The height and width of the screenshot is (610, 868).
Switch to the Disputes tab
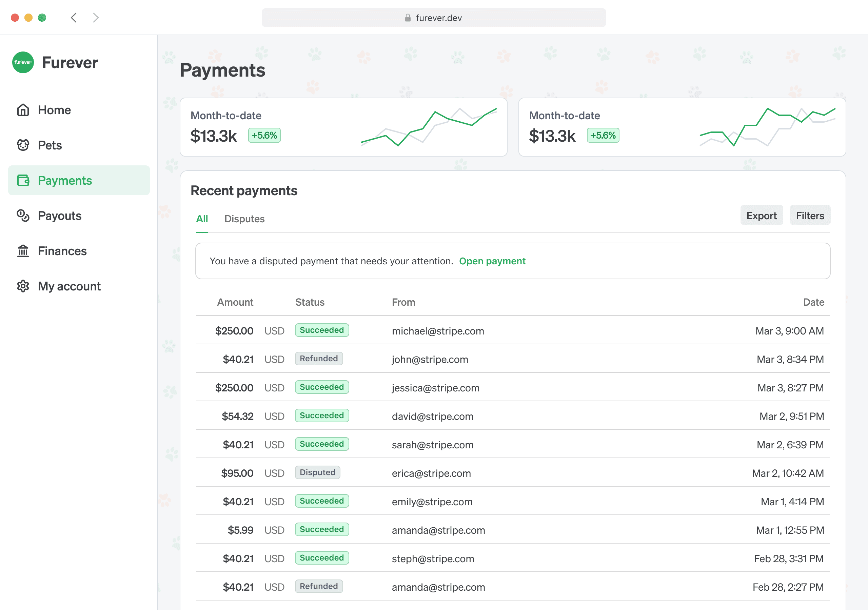[244, 219]
